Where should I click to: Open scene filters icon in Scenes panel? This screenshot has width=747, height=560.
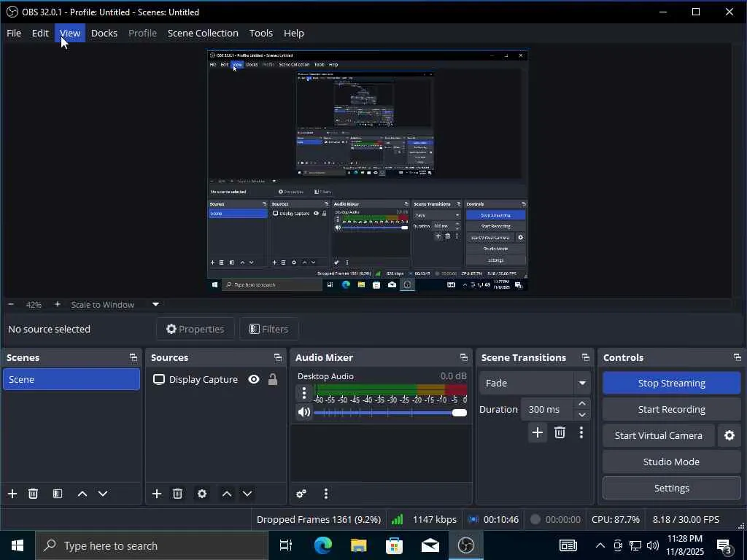tap(58, 494)
